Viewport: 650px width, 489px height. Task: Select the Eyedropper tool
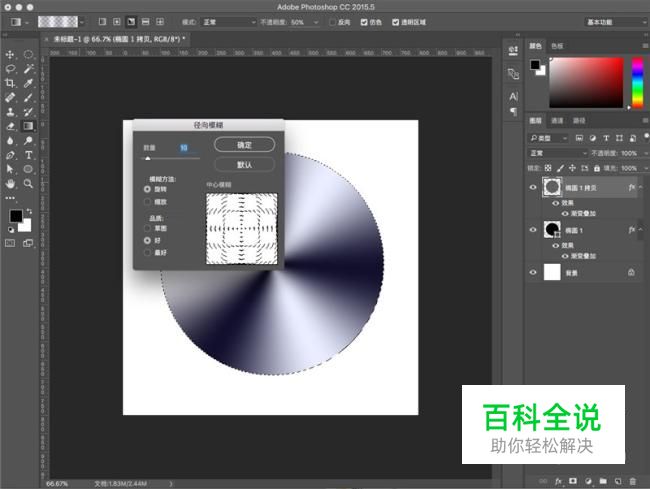click(x=28, y=83)
